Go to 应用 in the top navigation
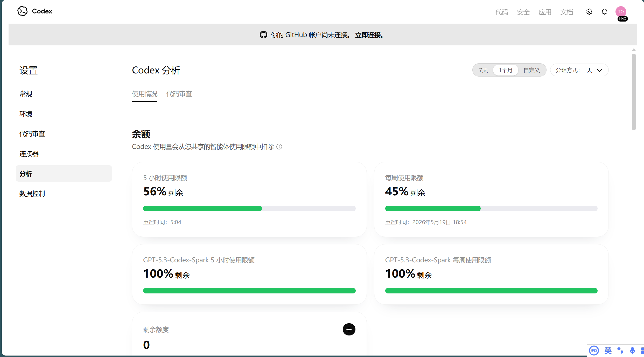This screenshot has width=644, height=357. [545, 12]
